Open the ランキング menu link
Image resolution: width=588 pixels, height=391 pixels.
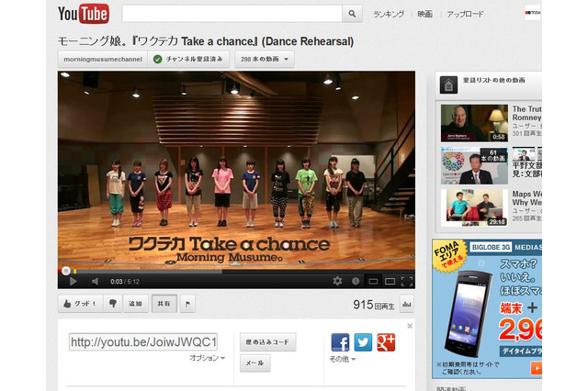point(389,15)
